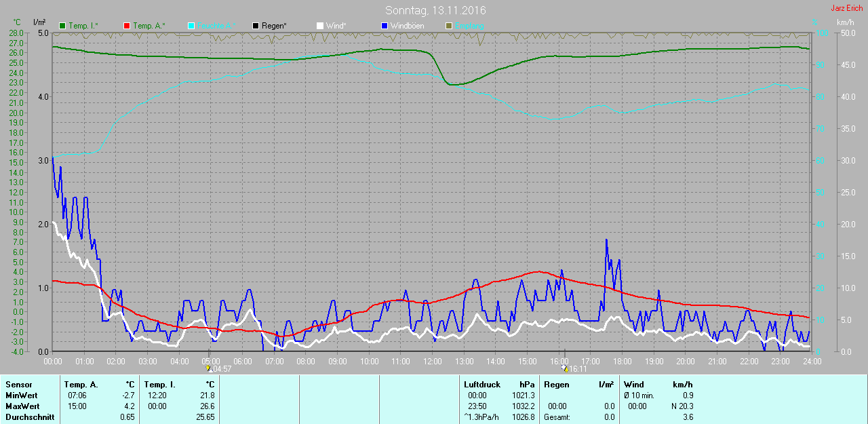Click the Regen legend text label
Screen dimensions: 868x424
click(x=274, y=26)
